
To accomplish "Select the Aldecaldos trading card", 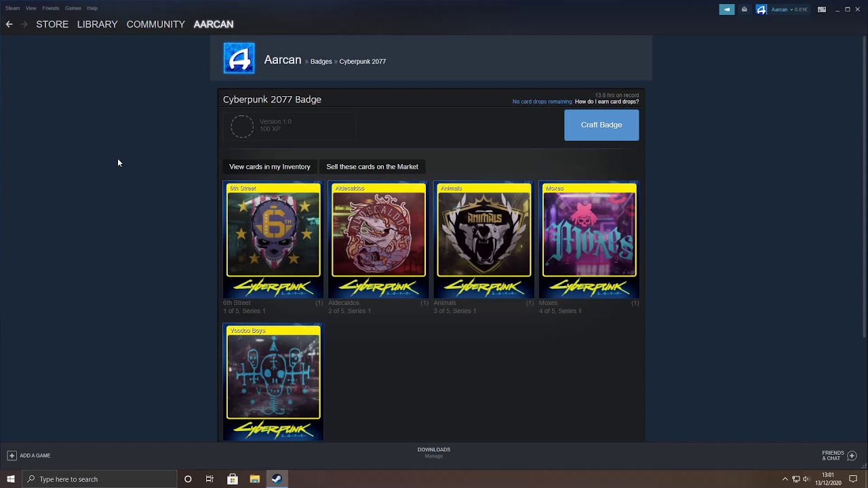I will click(378, 240).
